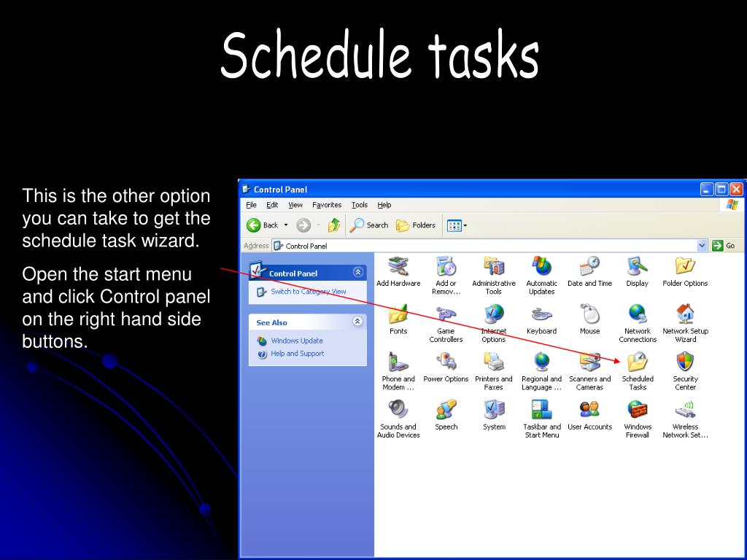Click the Search toolbar button
This screenshot has height=560, width=747.
[x=369, y=225]
